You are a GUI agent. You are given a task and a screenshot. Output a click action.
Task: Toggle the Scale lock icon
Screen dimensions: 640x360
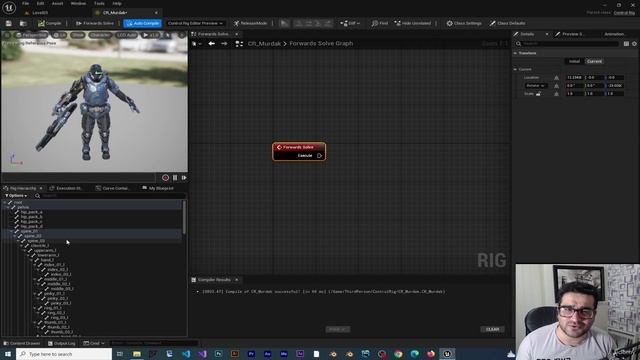(x=538, y=93)
